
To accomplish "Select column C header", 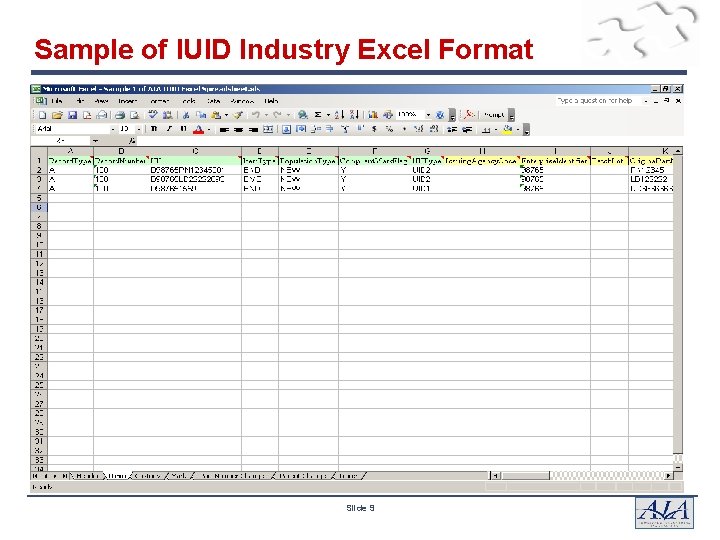I will (195, 151).
